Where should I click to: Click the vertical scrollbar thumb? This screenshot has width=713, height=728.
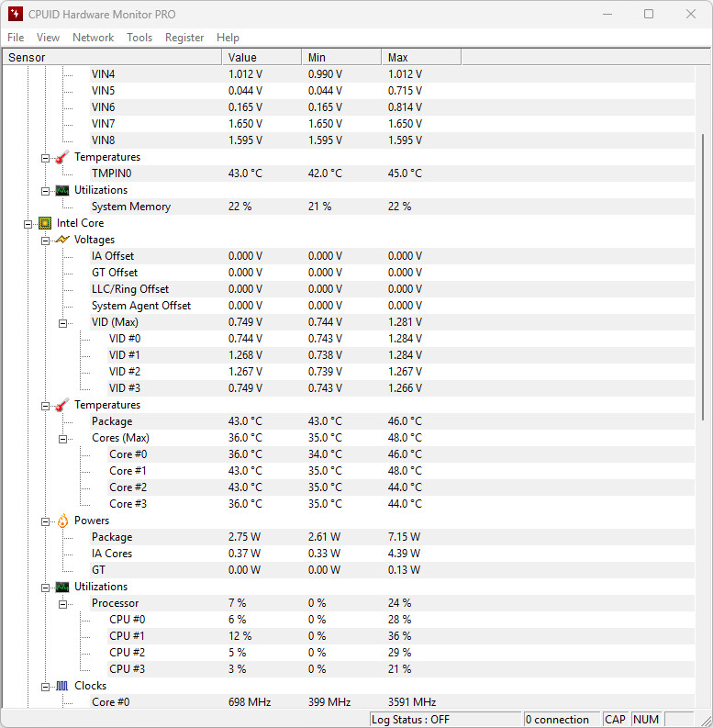tap(703, 275)
